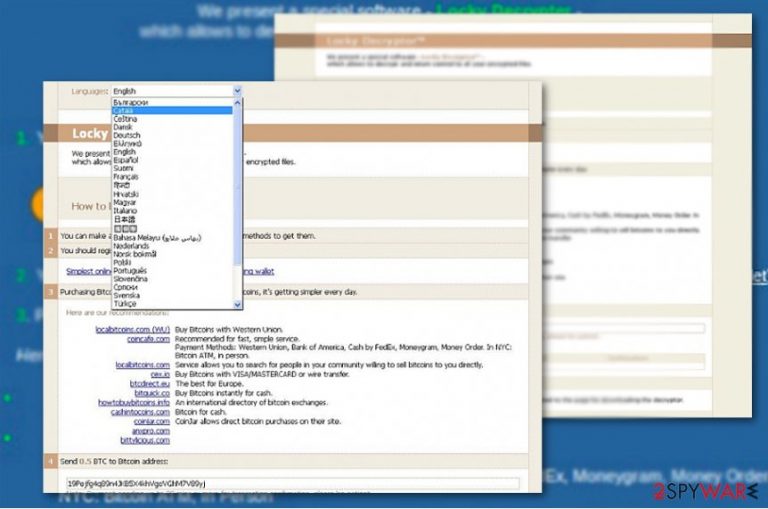The image size is (768, 509).
Task: Open the Language combo box showing English
Action: [177, 91]
